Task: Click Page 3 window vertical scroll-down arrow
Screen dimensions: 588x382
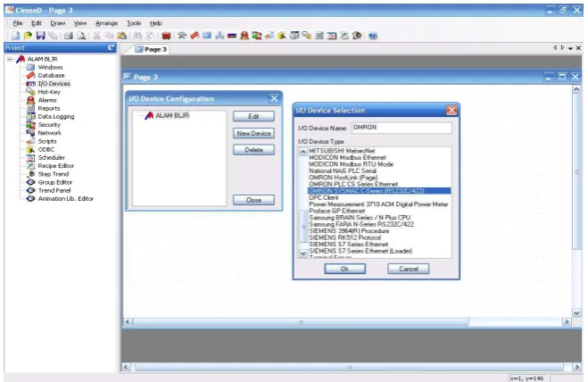Action: 576,312
